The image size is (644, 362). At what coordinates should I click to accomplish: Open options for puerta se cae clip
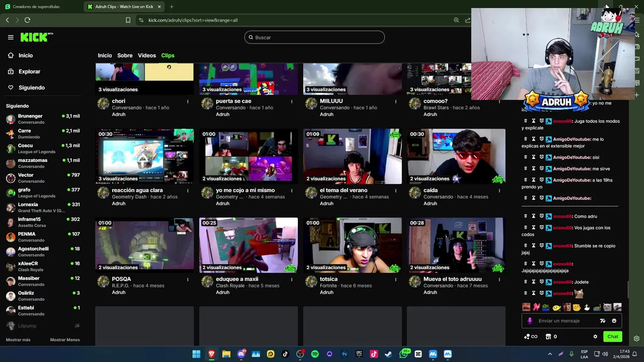click(292, 102)
